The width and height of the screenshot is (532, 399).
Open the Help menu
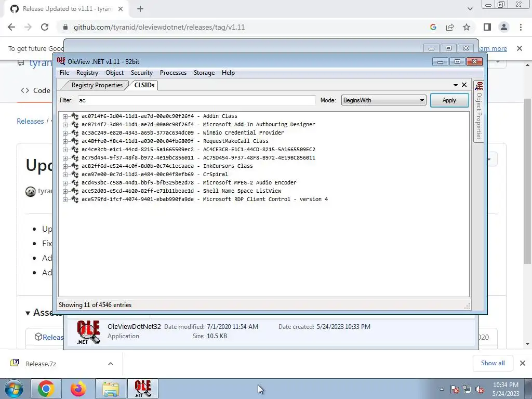click(x=228, y=73)
